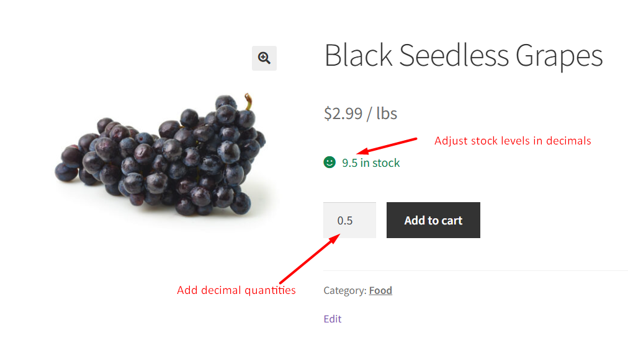Click the "Category:" label
628x364 pixels.
(x=344, y=290)
